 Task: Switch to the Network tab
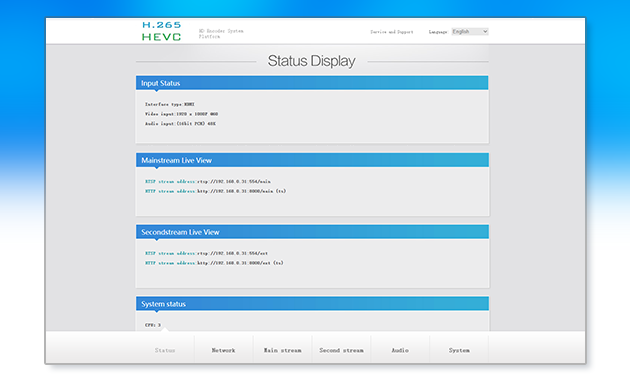pos(223,350)
